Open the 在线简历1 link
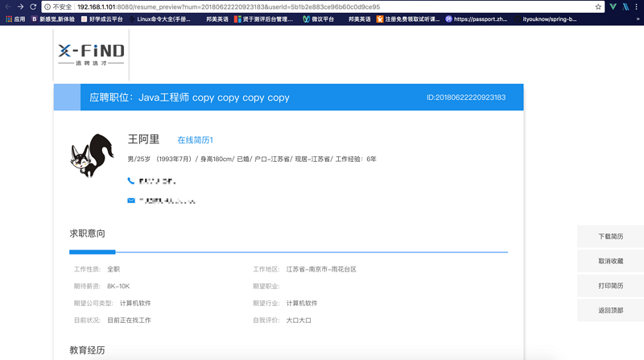Screen dimensions: 644x360 click(x=195, y=140)
